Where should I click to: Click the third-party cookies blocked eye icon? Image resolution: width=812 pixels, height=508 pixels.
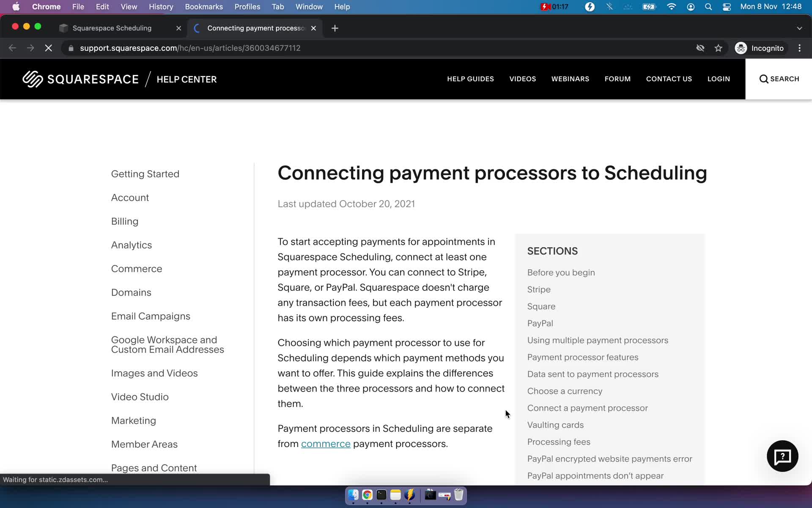(700, 48)
